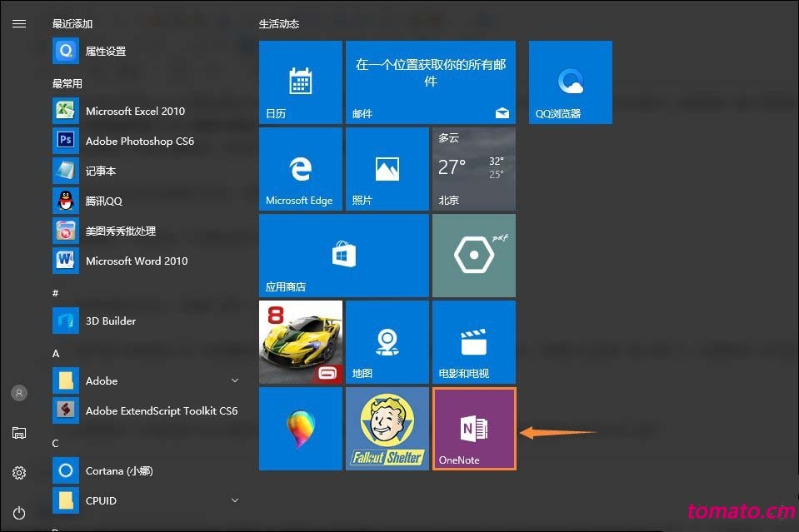The image size is (799, 532).
Task: Open the Asphalt 8 racing game tile
Action: click(x=301, y=342)
